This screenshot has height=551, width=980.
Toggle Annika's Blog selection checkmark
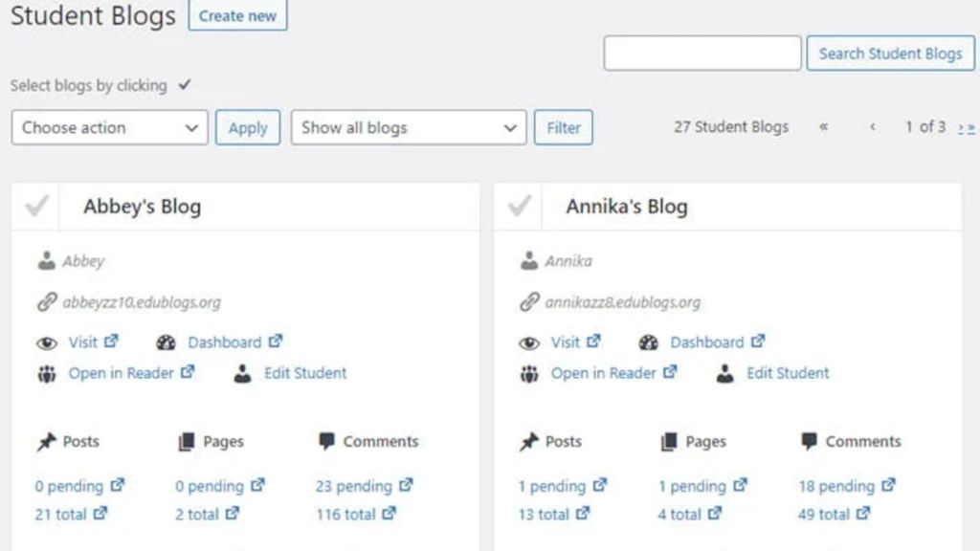518,205
